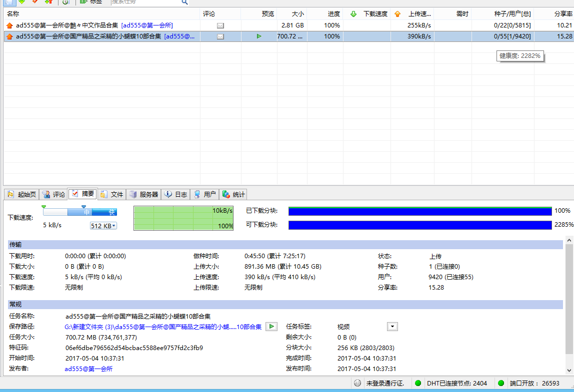Open the comment envelope icon for first task
The image size is (574, 392).
click(x=220, y=25)
